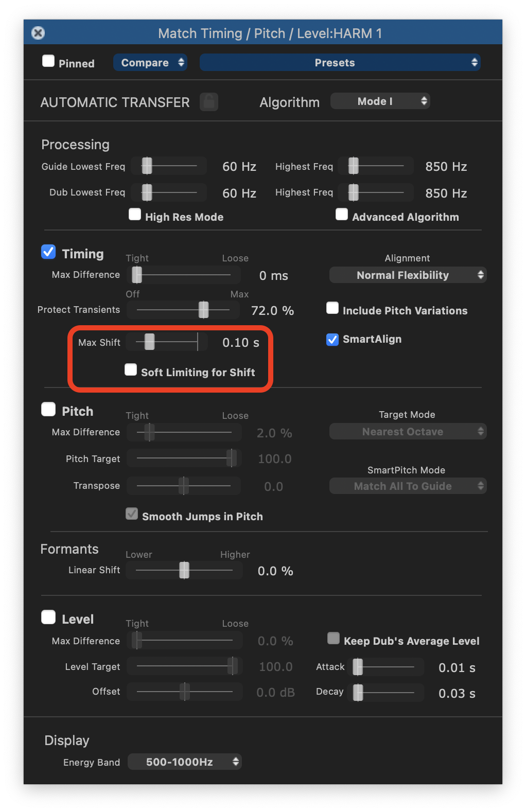This screenshot has height=812, width=526.
Task: Disable the Timing section checkbox
Action: click(48, 252)
